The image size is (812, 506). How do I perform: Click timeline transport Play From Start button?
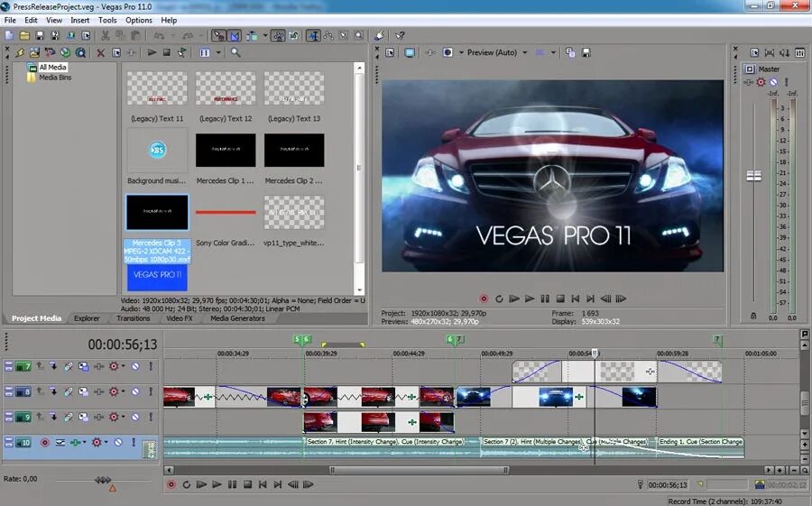pyautogui.click(x=201, y=484)
